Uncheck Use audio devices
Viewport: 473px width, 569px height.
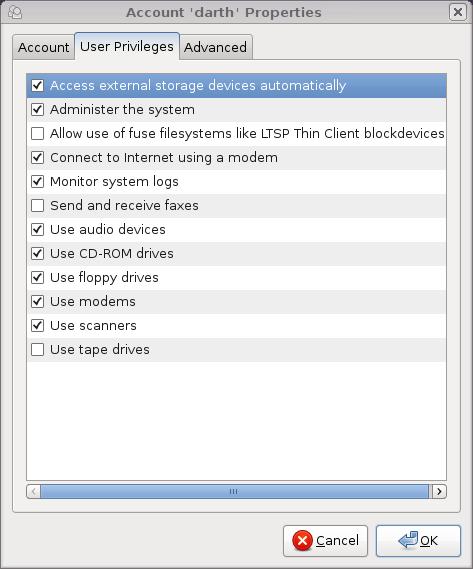pos(37,229)
